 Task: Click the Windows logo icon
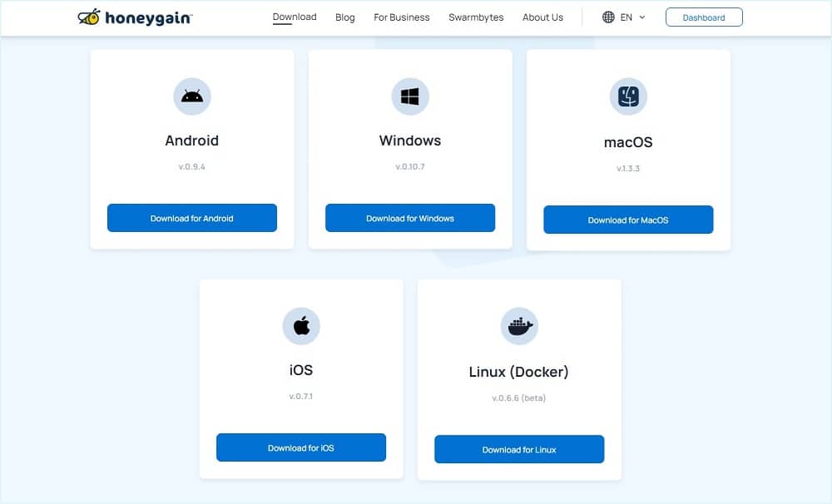point(409,96)
